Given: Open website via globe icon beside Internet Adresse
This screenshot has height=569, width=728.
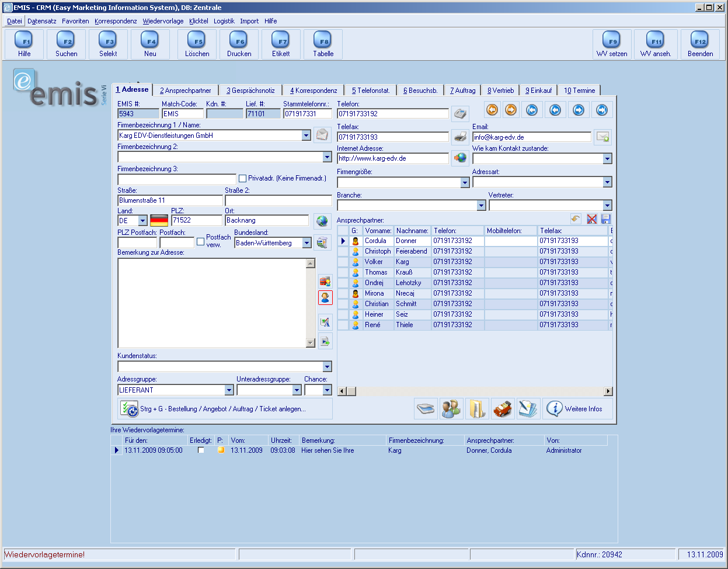Looking at the screenshot, I should (460, 158).
